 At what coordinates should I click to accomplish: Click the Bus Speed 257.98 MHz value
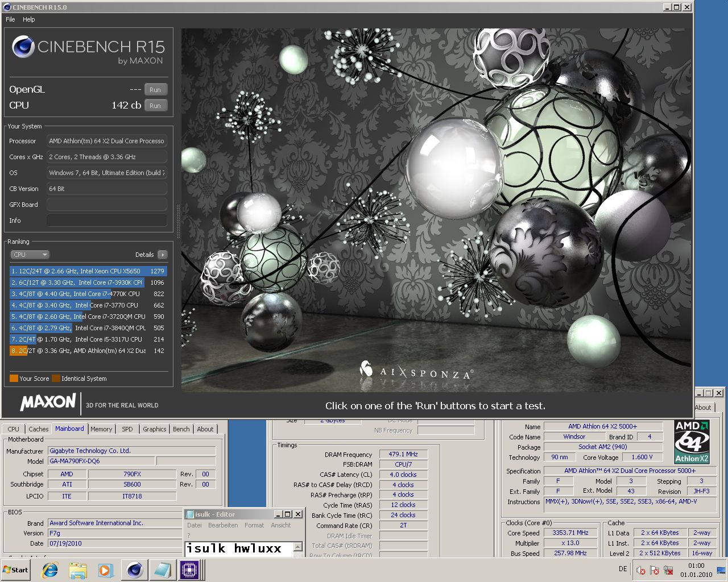pyautogui.click(x=570, y=553)
